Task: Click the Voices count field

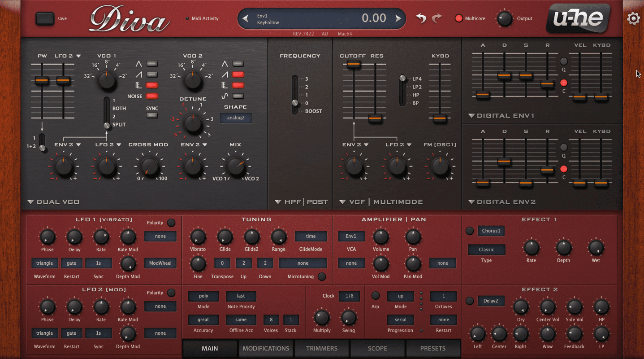Action: point(271,320)
